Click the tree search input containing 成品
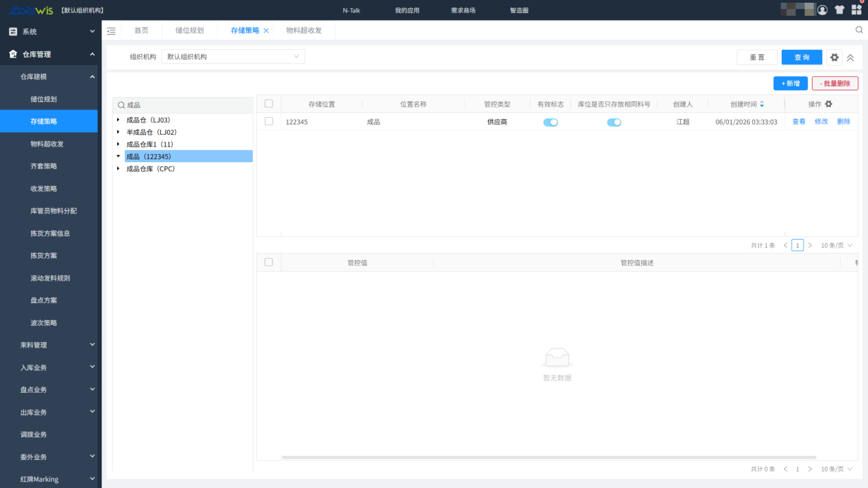 pos(183,105)
